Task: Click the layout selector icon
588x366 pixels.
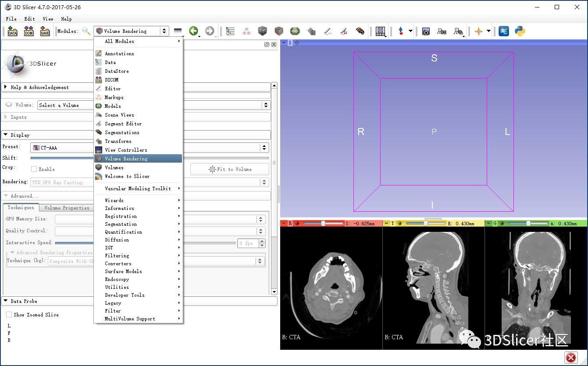Action: [381, 31]
